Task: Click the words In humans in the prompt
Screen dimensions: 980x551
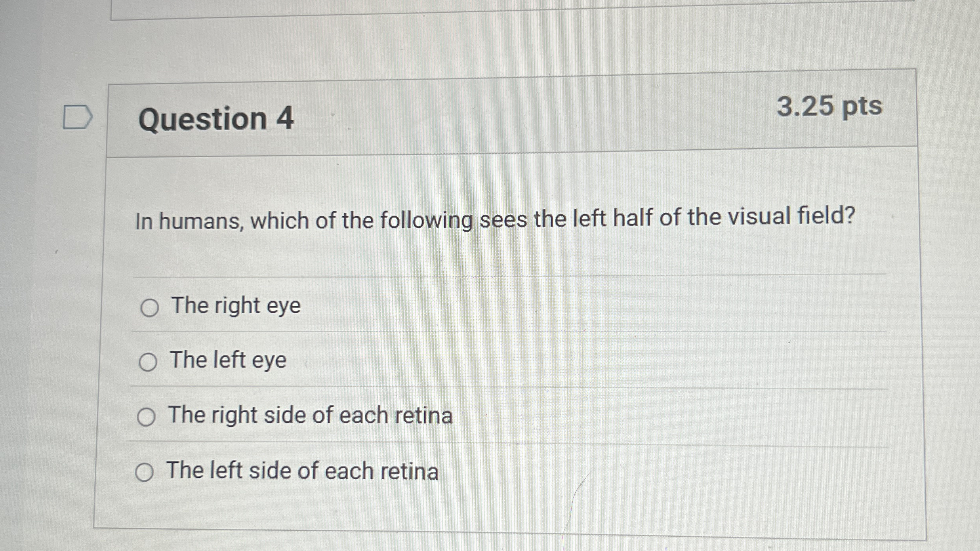Action: click(x=189, y=221)
